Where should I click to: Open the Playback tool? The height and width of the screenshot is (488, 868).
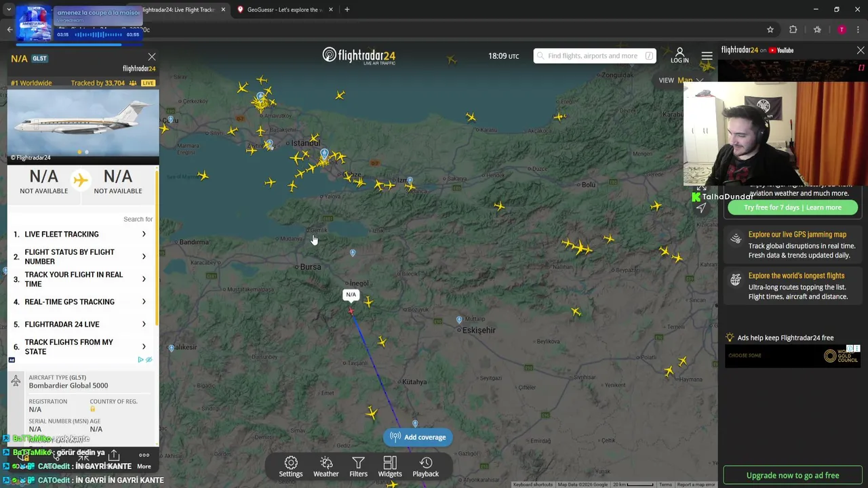(426, 467)
